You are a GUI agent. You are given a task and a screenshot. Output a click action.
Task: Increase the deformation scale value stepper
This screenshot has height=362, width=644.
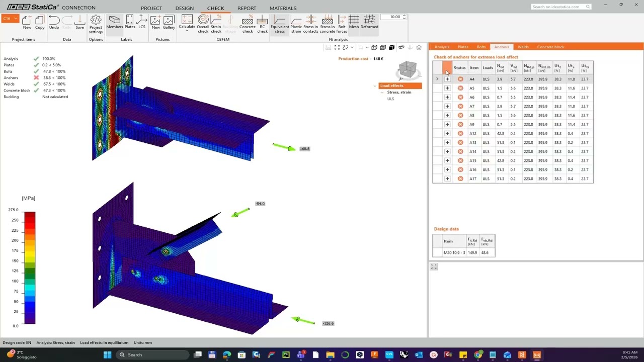(404, 16)
